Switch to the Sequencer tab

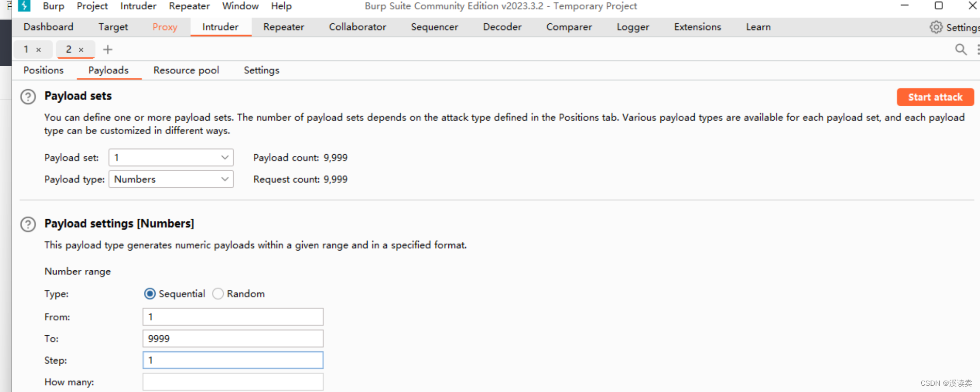point(434,27)
